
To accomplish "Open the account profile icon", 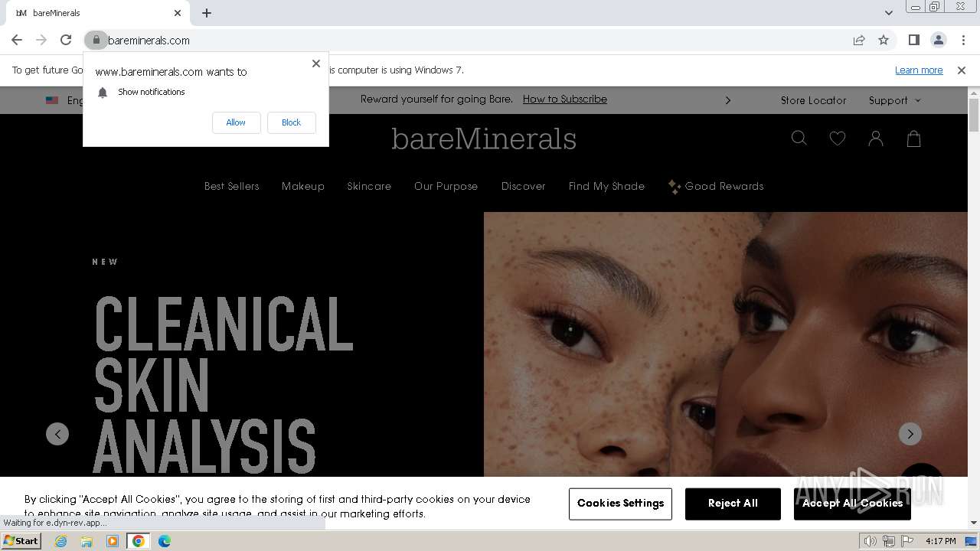I will coord(876,139).
